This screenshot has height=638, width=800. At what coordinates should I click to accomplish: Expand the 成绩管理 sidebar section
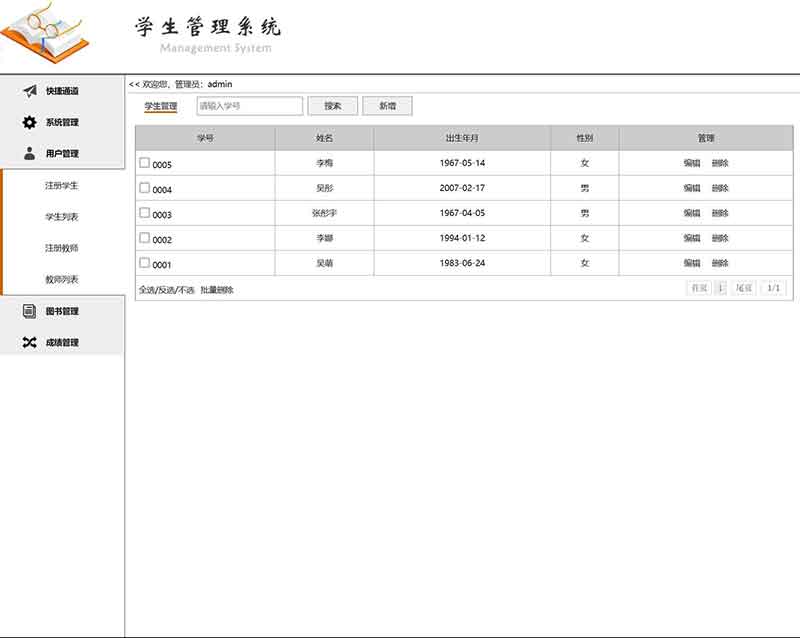point(62,342)
